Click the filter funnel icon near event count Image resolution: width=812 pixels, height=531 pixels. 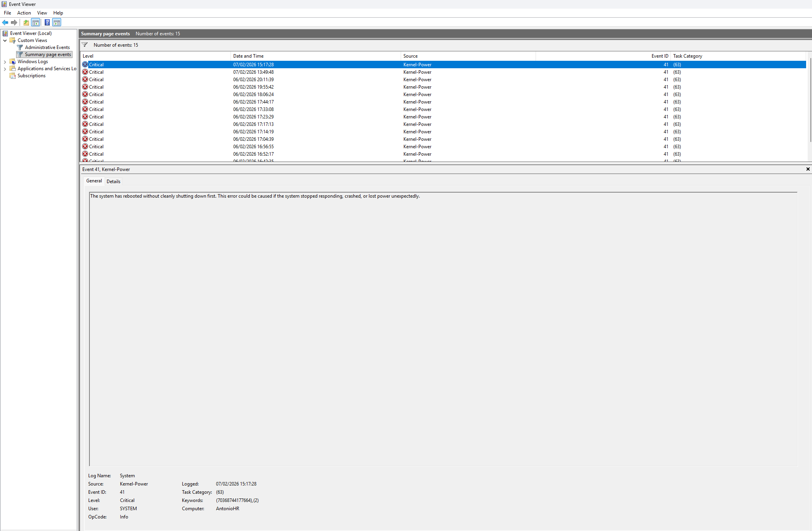pyautogui.click(x=85, y=45)
